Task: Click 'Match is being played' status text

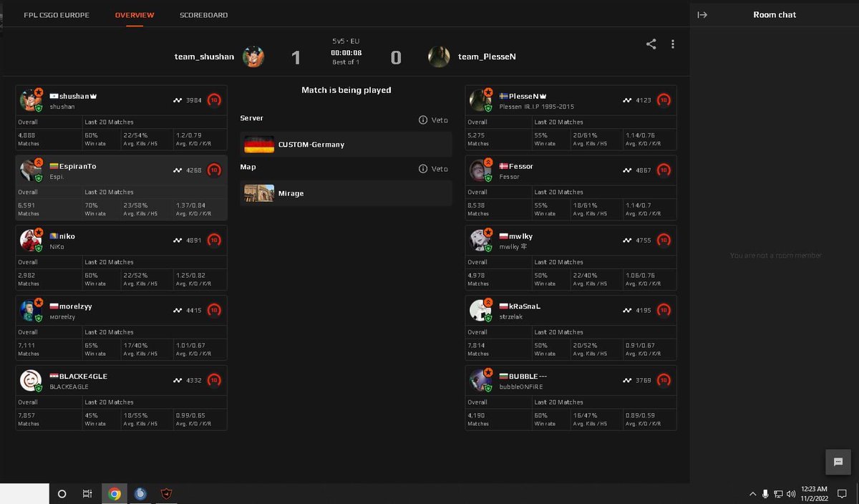Action: pos(346,90)
